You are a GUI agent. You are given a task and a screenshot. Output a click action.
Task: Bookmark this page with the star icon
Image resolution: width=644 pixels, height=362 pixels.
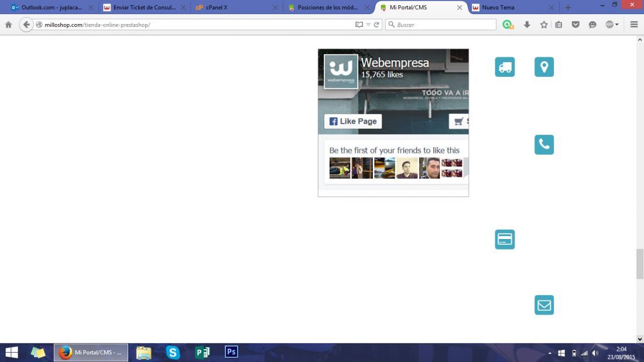[544, 25]
